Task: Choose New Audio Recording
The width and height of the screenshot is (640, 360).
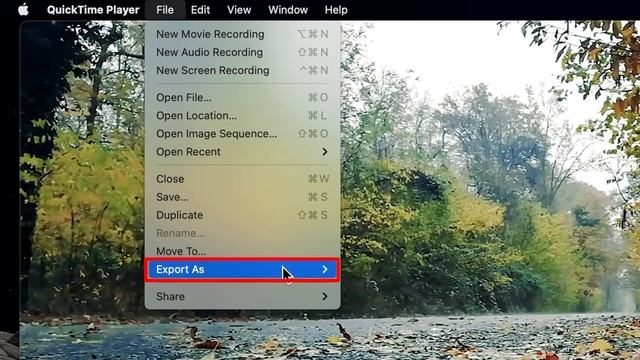Action: click(x=242, y=52)
